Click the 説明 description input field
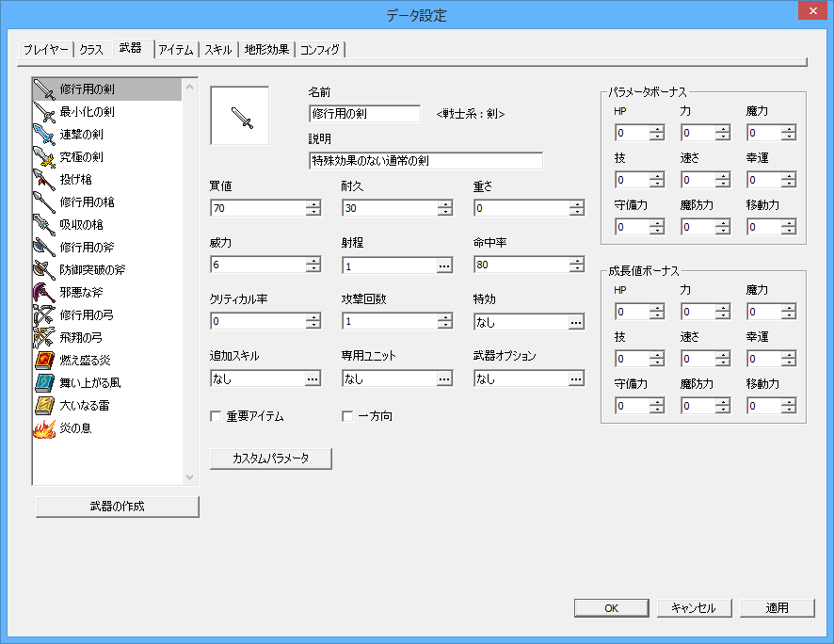 tap(425, 161)
